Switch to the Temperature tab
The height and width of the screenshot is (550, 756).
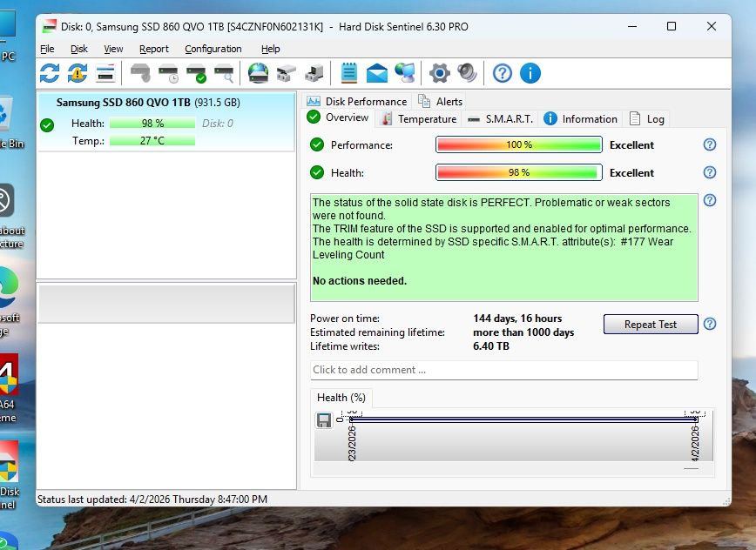pyautogui.click(x=418, y=119)
